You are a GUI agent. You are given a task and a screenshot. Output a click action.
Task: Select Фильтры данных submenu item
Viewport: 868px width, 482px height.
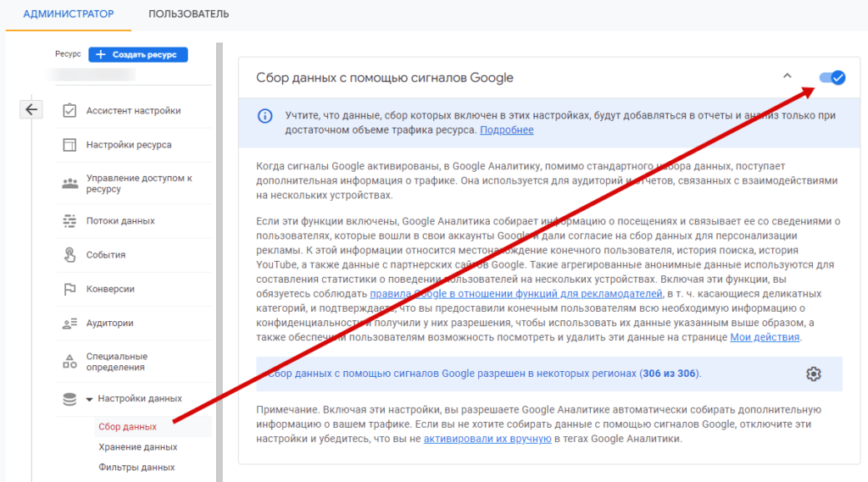136,468
